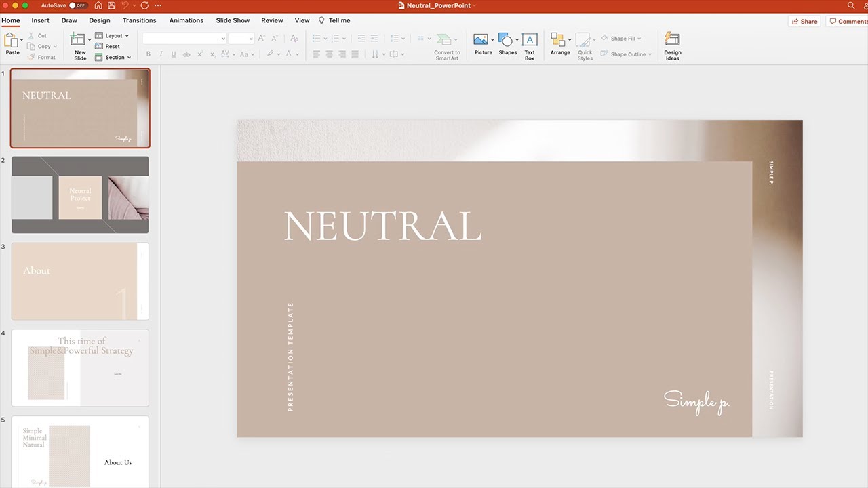Click the align text left icon

pos(316,54)
